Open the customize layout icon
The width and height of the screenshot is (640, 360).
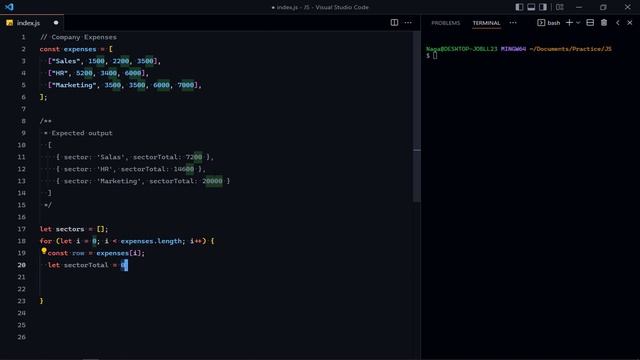[x=560, y=7]
